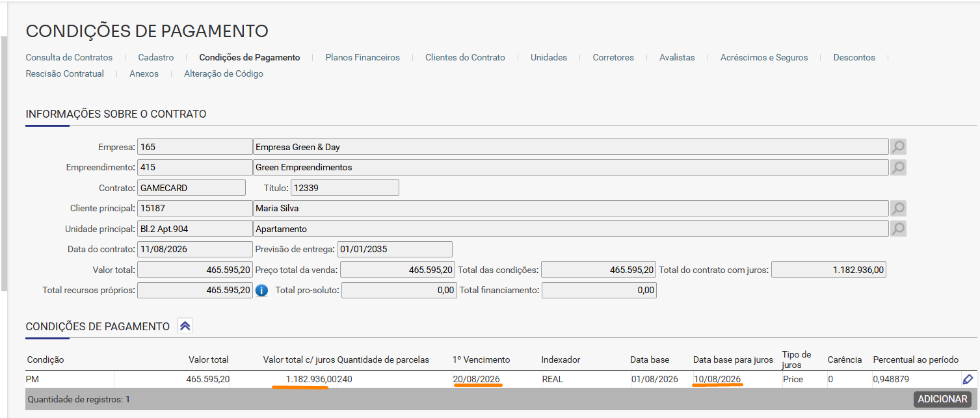Go to the Avalistas tab
This screenshot has width=980, height=418.
pyautogui.click(x=677, y=57)
